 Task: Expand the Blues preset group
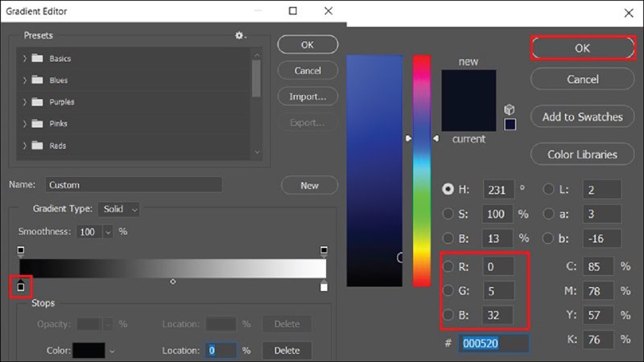[x=25, y=80]
